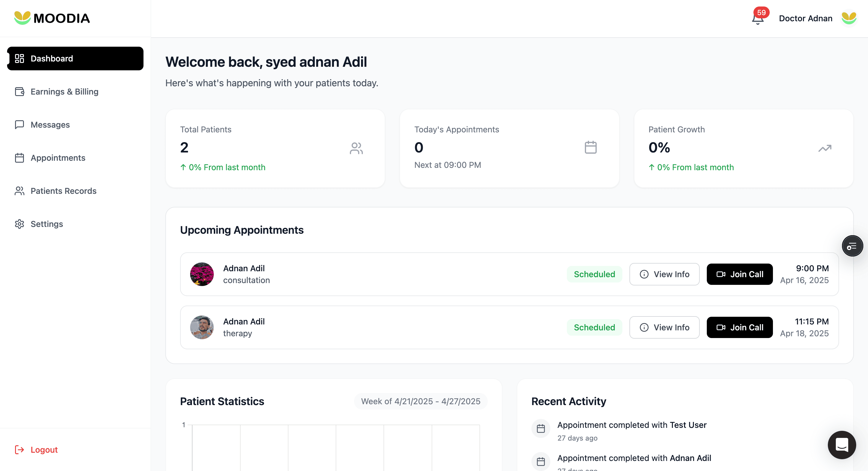Click the consultation patient's flower avatar
Image resolution: width=868 pixels, height=471 pixels.
click(202, 274)
